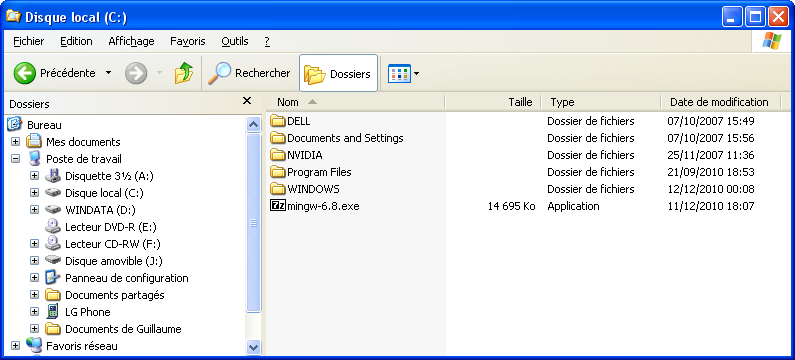Click the DELL folder icon
Image resolution: width=795 pixels, height=360 pixels.
point(278,121)
